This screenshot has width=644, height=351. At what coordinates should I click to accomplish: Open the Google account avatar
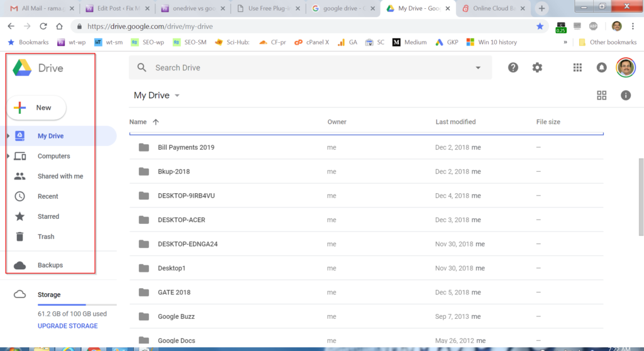pos(626,67)
